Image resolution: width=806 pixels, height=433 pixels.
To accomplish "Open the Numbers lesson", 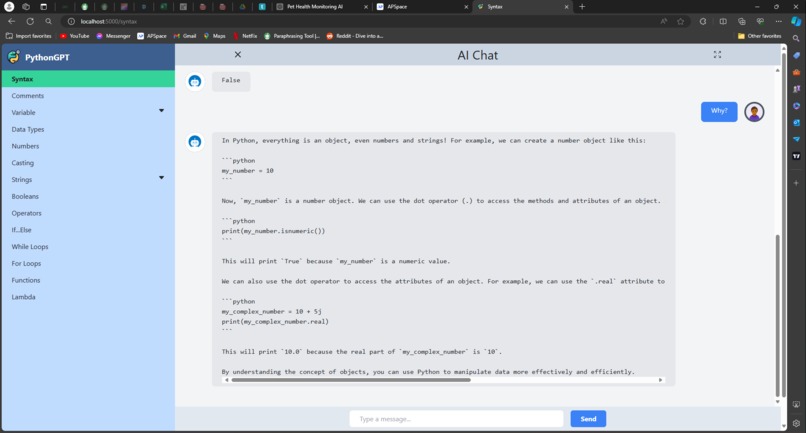I will 88,146.
